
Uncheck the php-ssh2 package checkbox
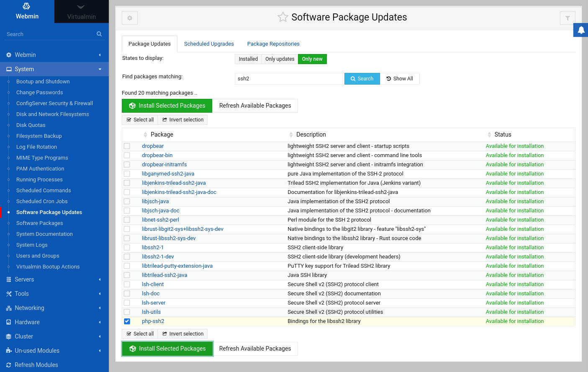127,321
